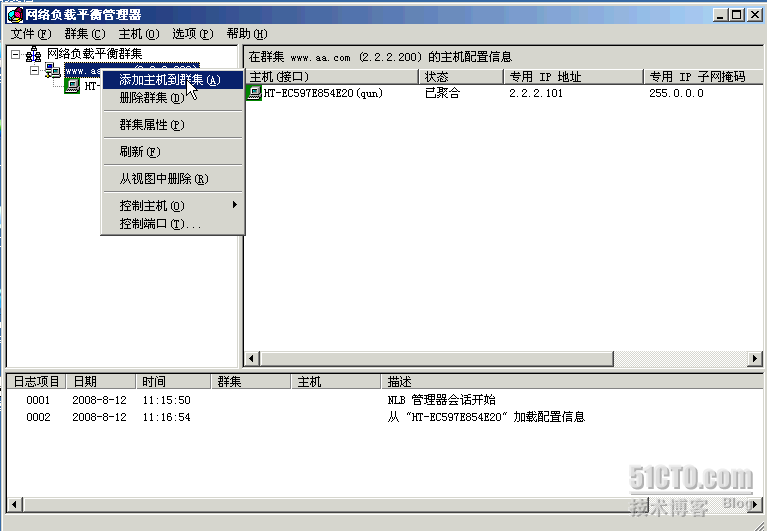The height and width of the screenshot is (531, 767).
Task: Click the host list horizontal scrollbar thumb
Action: (437, 358)
